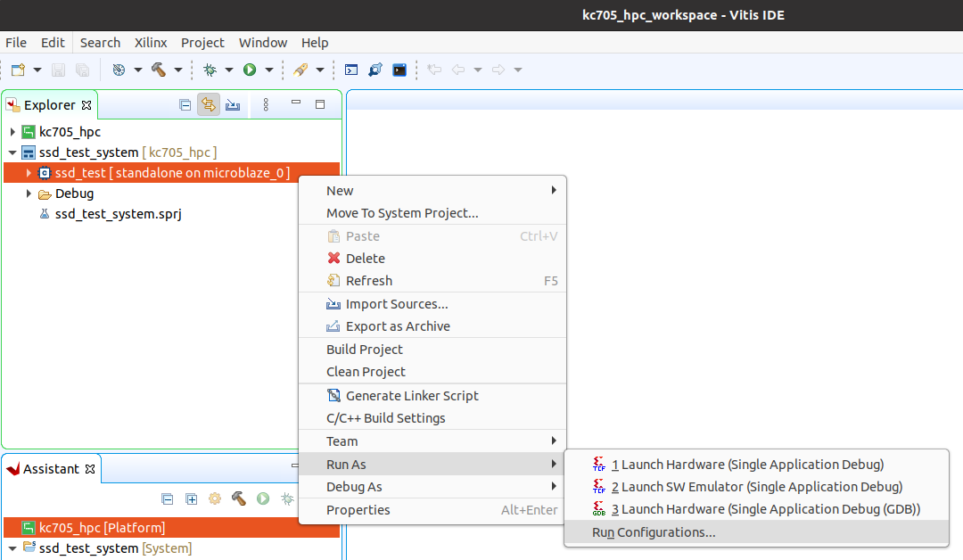
Task: Collapse all in the Explorer view
Action: point(185,105)
